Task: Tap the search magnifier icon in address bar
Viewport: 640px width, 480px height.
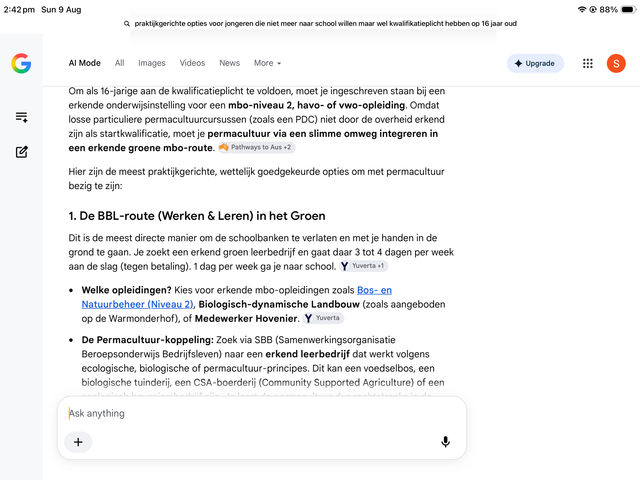Action: point(127,24)
